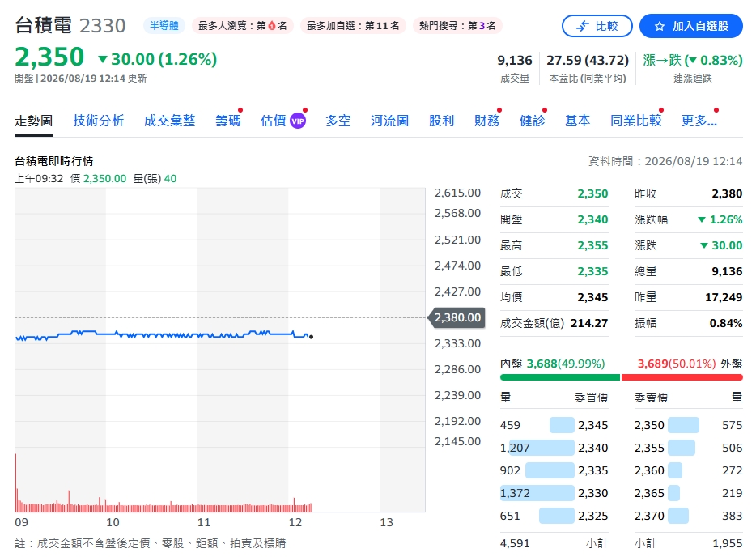Click 開盤 value 2,340
This screenshot has width=756, height=557.
point(592,220)
